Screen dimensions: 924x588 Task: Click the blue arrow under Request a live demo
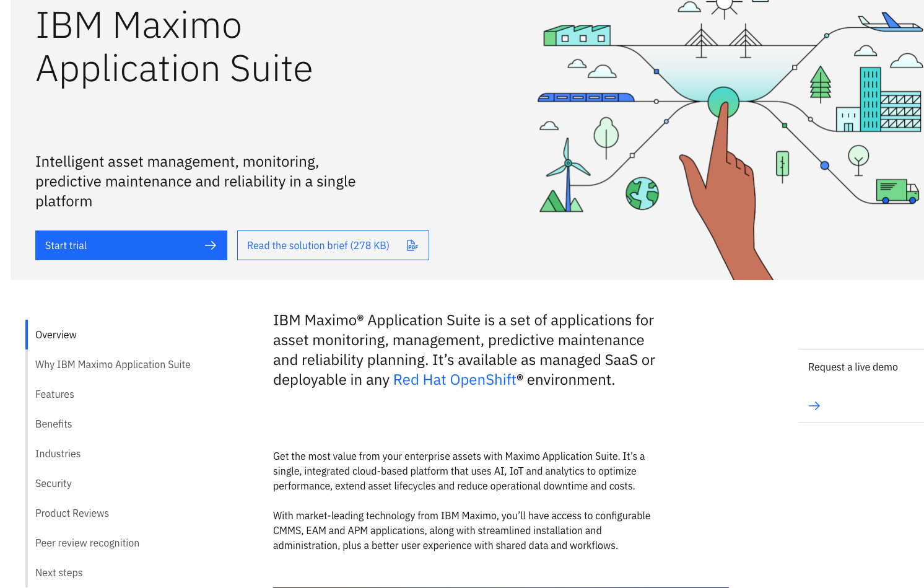[x=814, y=406]
